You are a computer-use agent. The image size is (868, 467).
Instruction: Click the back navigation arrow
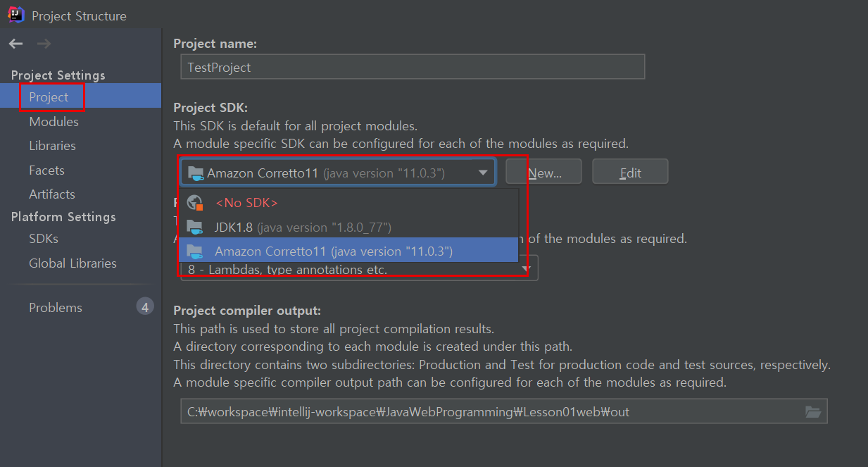point(15,43)
